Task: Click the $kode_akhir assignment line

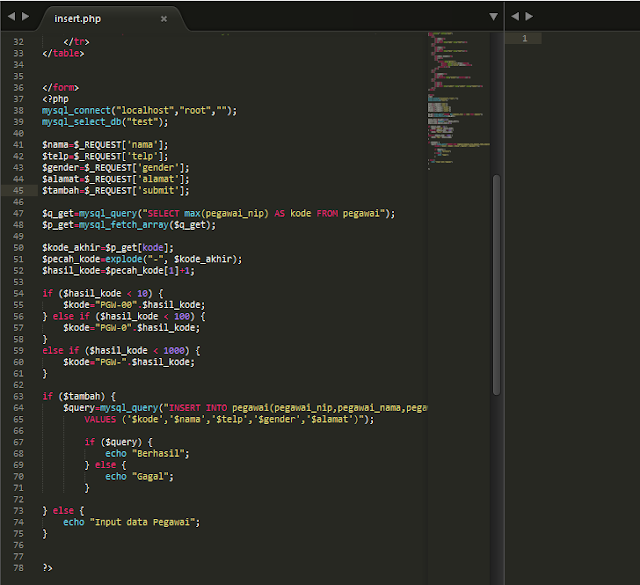Action: click(x=108, y=248)
